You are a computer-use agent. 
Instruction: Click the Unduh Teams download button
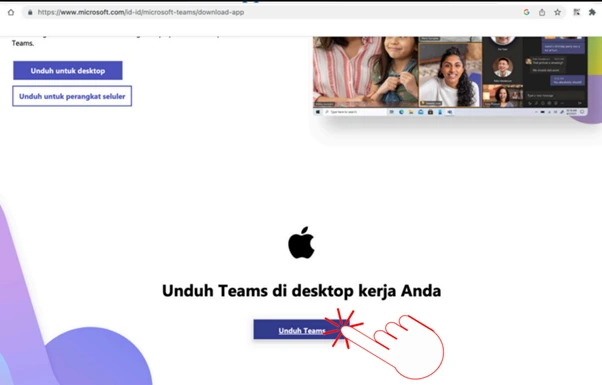coord(301,330)
